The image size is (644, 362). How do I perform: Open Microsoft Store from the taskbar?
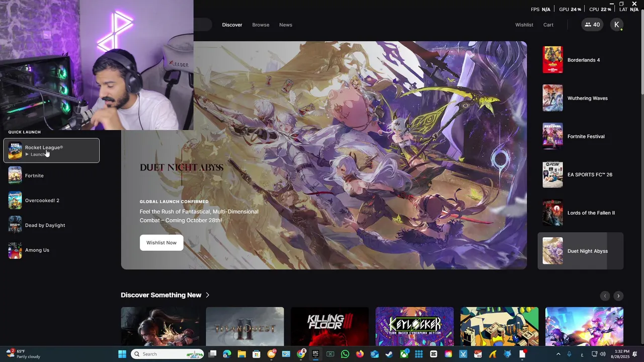point(256,354)
